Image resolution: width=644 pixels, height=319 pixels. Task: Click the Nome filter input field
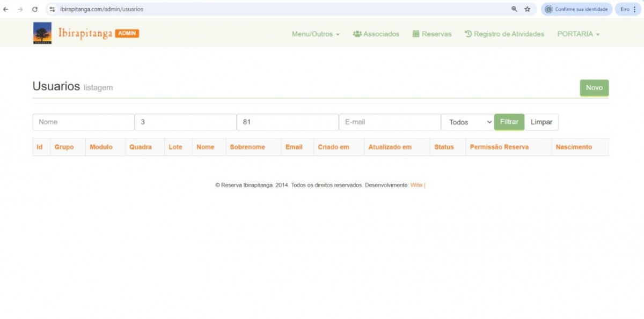pyautogui.click(x=83, y=122)
